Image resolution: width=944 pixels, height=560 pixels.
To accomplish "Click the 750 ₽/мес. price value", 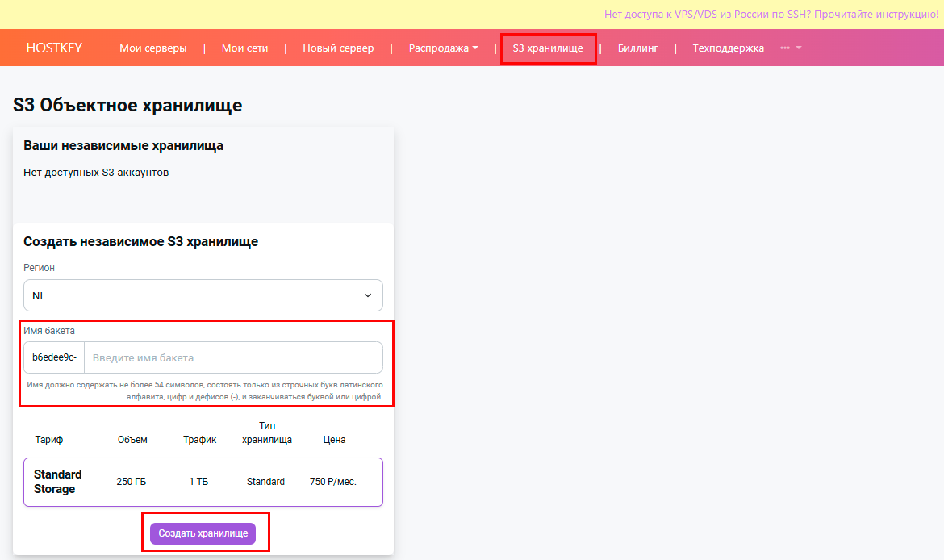I will click(333, 482).
